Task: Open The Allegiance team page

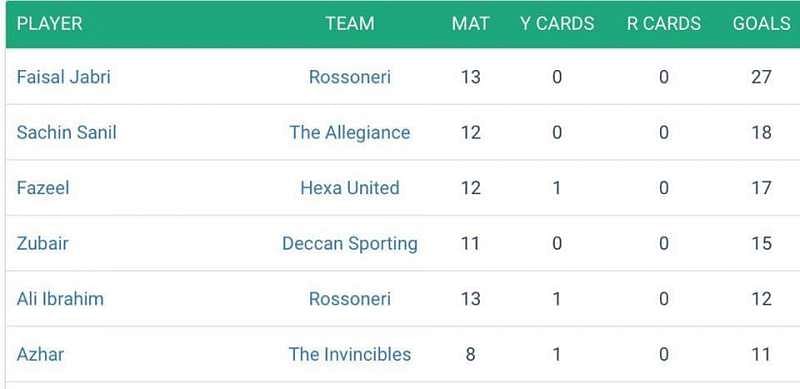Action: pyautogui.click(x=349, y=133)
